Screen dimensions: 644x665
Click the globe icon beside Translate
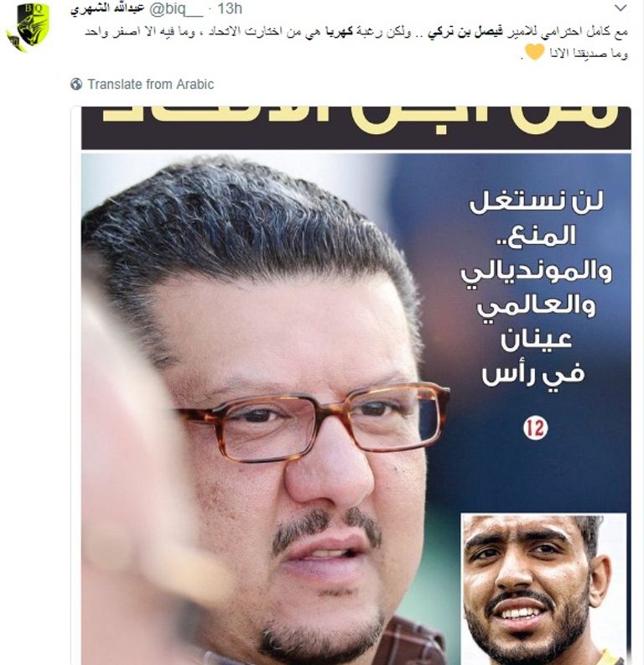point(76,84)
